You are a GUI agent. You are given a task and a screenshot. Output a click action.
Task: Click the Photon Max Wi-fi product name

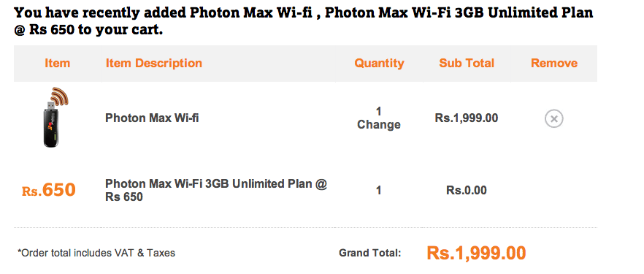[x=152, y=118]
